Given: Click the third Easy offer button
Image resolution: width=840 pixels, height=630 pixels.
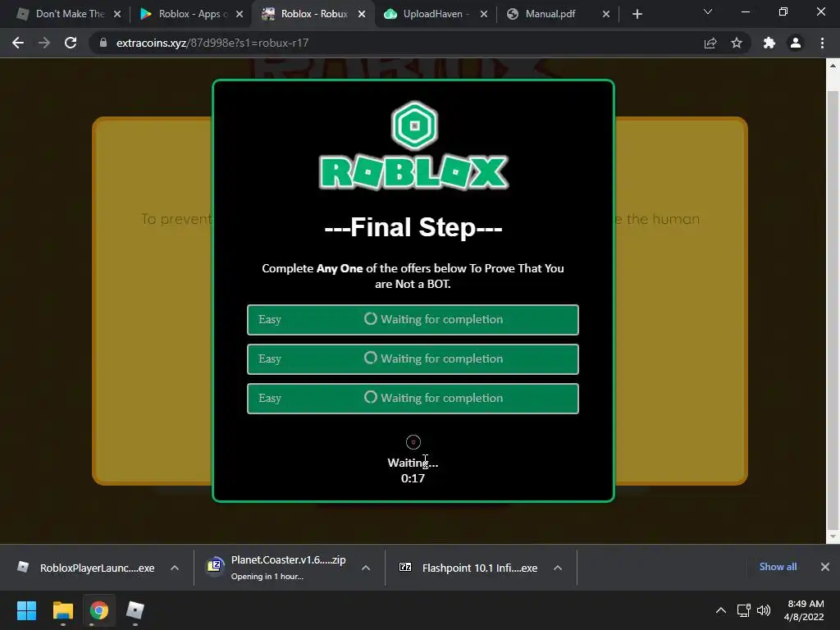Looking at the screenshot, I should click(x=413, y=399).
